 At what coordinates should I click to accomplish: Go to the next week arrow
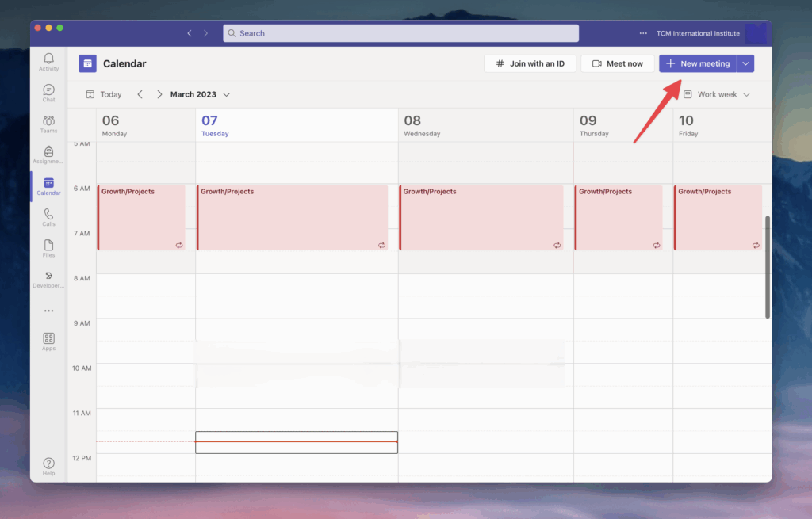pyautogui.click(x=159, y=94)
